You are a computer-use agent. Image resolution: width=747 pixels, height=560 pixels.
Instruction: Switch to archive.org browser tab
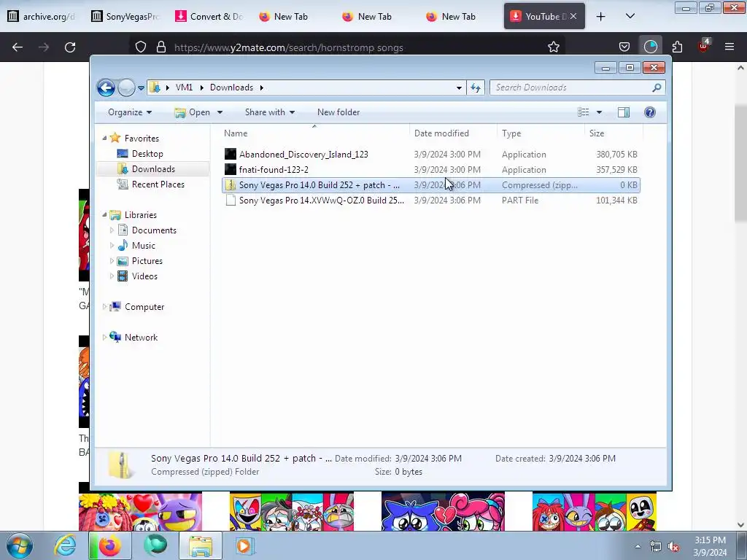[x=42, y=16]
